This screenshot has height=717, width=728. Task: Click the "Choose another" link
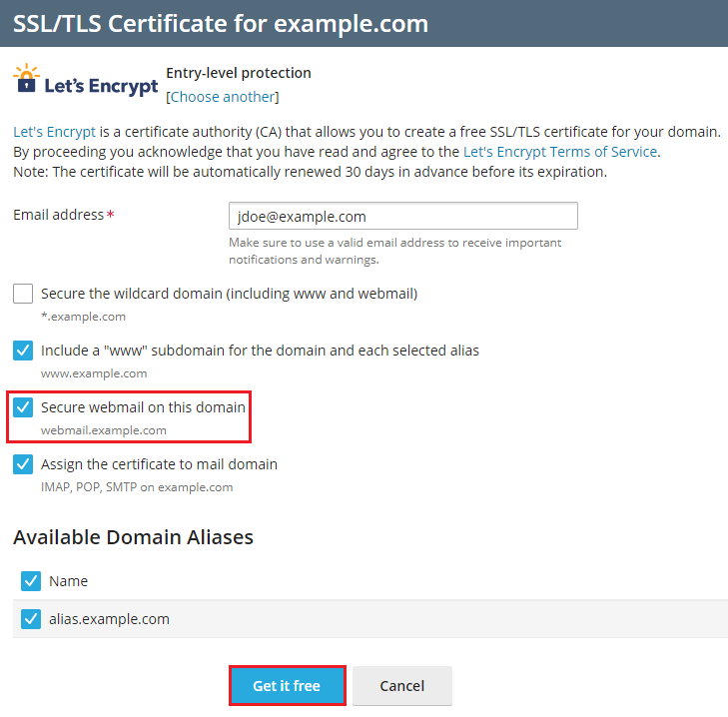tap(223, 97)
